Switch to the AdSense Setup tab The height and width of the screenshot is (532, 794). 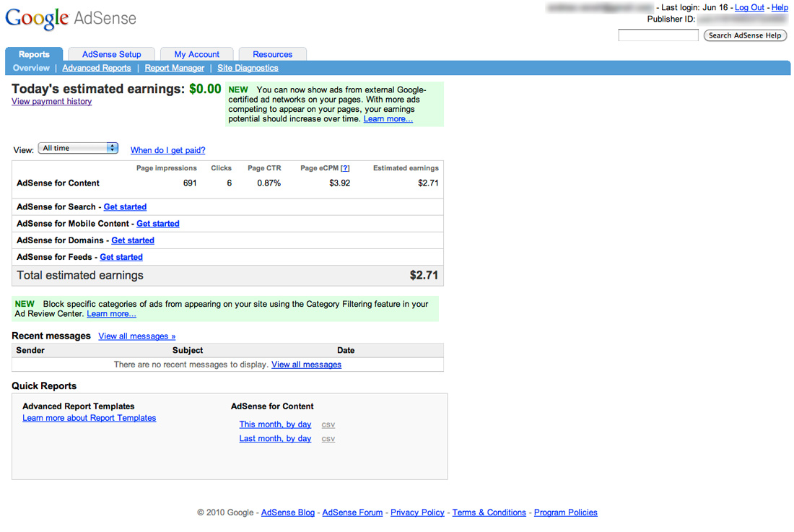[x=111, y=54]
